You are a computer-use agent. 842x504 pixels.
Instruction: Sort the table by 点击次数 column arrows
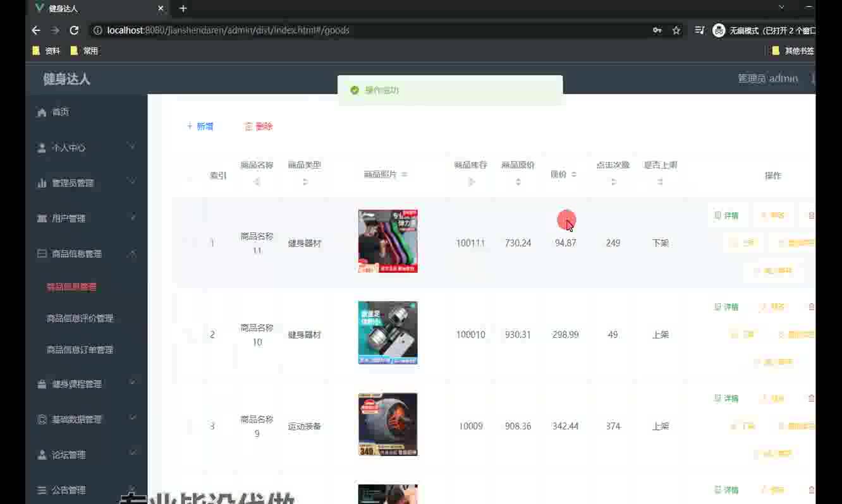(x=613, y=182)
